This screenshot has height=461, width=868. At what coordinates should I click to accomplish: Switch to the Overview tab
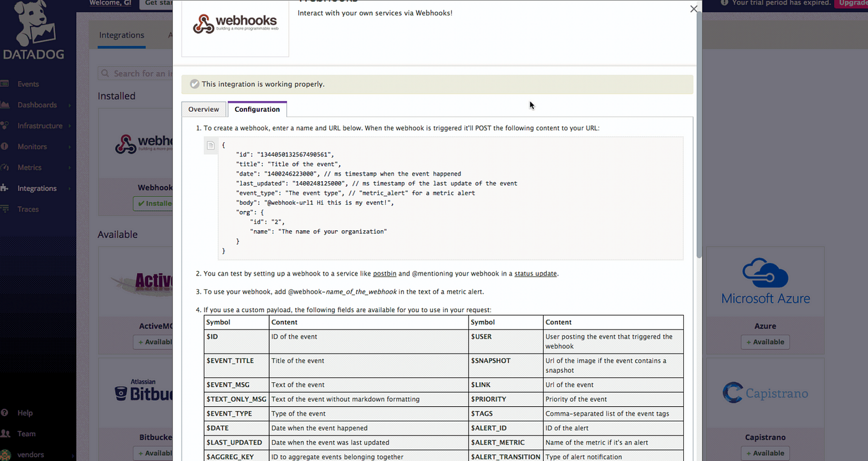tap(204, 109)
